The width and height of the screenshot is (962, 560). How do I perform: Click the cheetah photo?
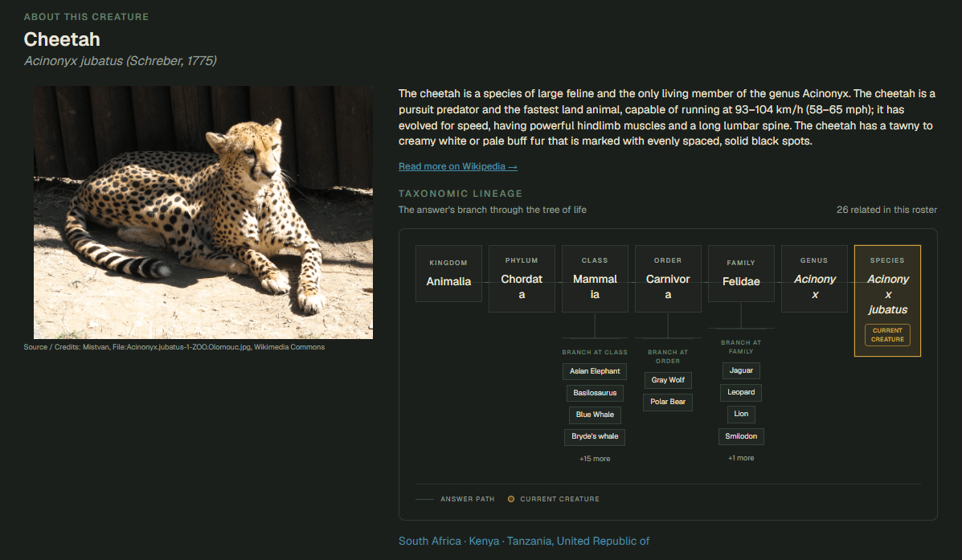[x=203, y=212]
